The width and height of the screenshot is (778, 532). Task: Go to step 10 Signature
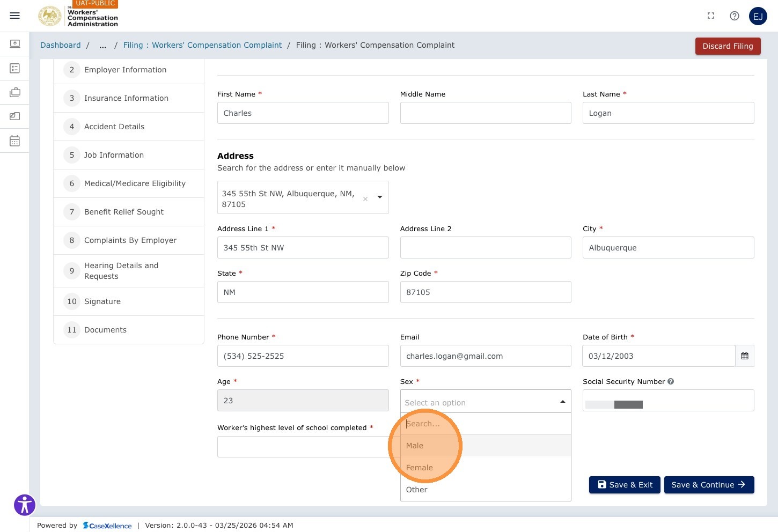click(x=129, y=301)
